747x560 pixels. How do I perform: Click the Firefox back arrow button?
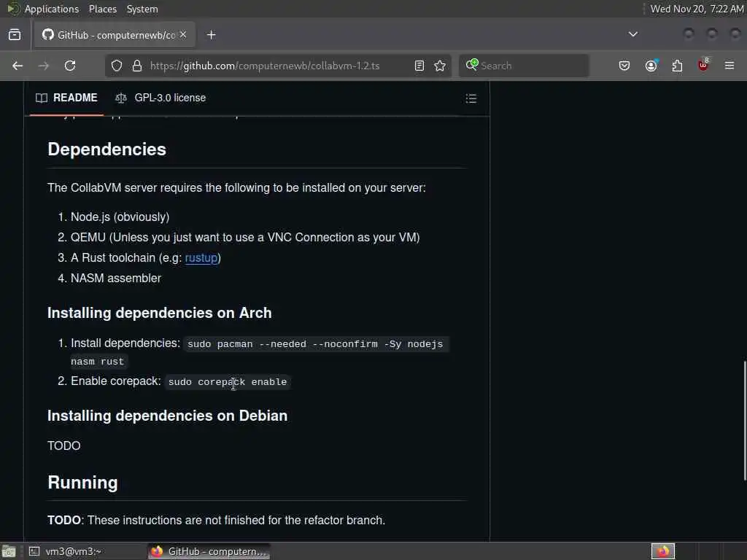click(x=18, y=66)
